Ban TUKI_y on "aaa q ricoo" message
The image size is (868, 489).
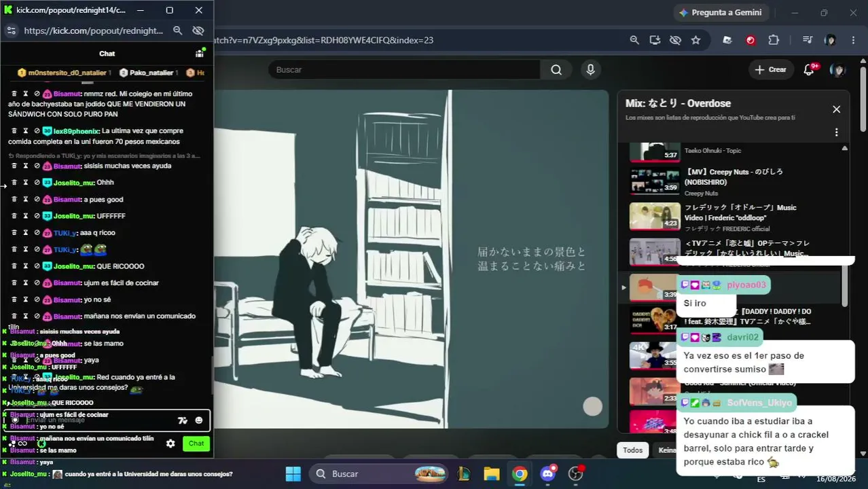tap(37, 233)
